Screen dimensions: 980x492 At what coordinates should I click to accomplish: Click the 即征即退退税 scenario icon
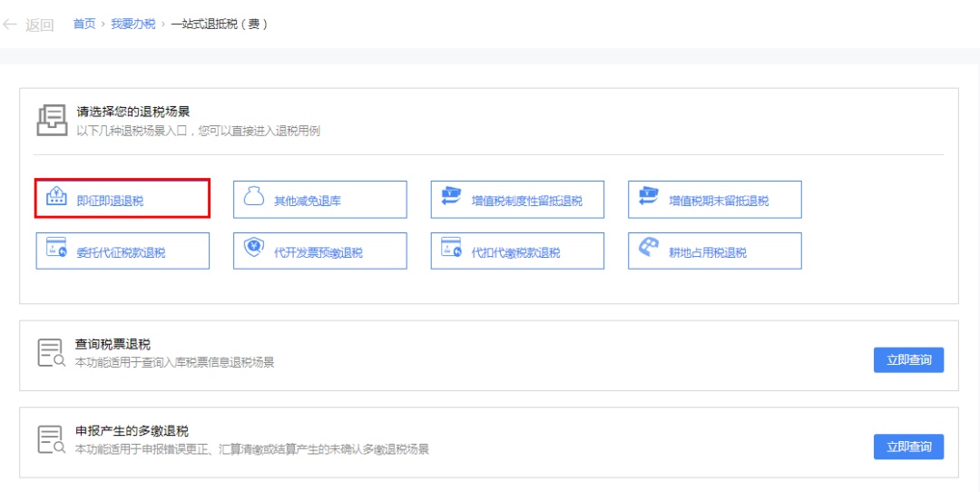click(56, 197)
